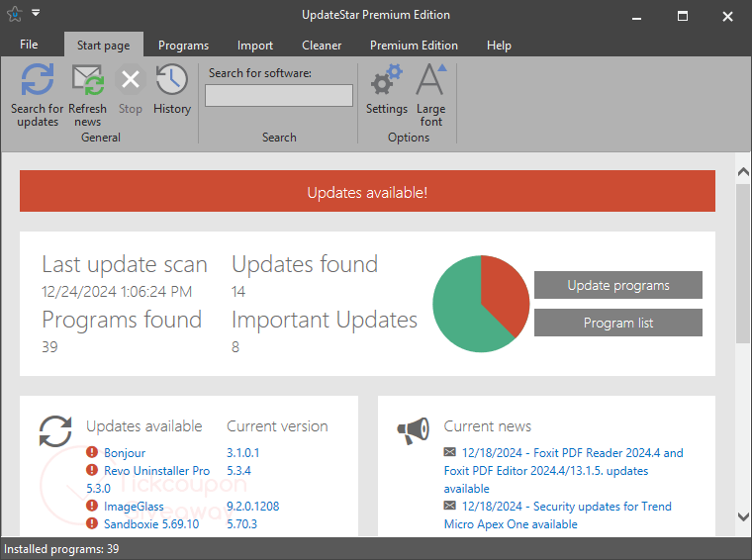Click the Update programs button
The height and width of the screenshot is (560, 752).
click(x=618, y=285)
